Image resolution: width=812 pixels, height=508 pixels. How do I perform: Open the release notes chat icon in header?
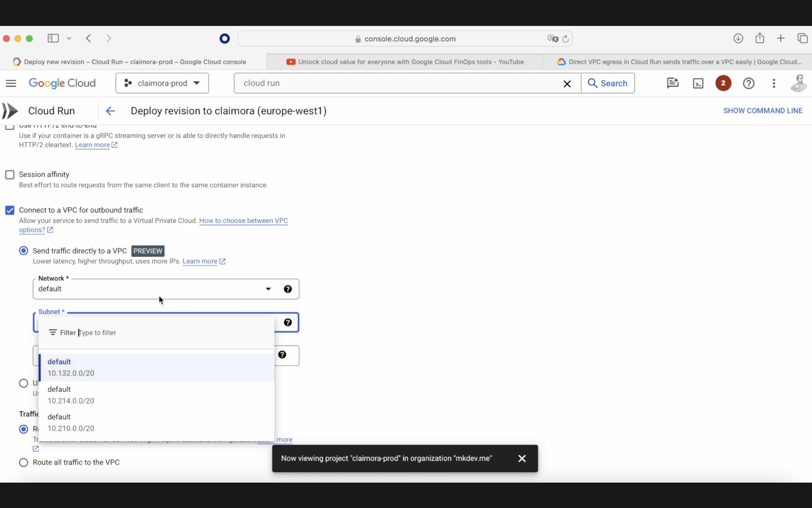pyautogui.click(x=672, y=83)
